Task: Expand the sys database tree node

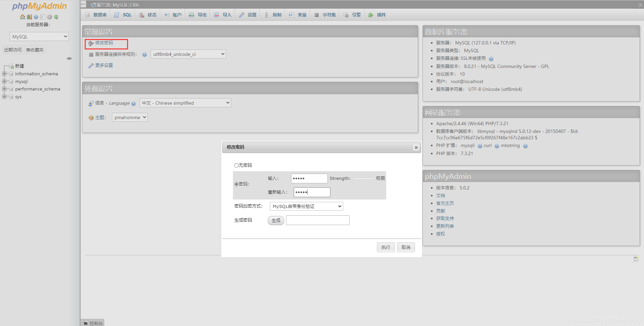Action: pos(4,97)
